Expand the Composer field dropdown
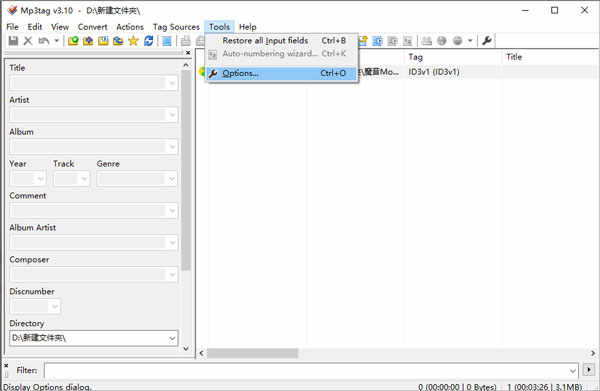Screen dimensions: 600x391 [172, 275]
